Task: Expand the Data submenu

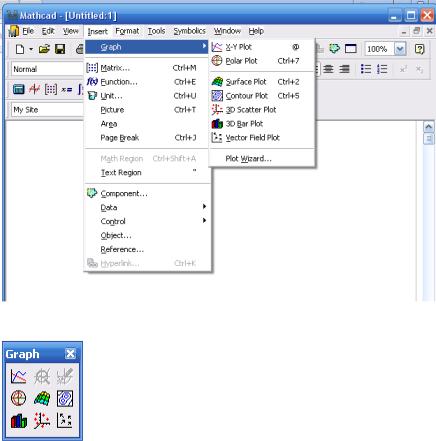Action: click(148, 207)
